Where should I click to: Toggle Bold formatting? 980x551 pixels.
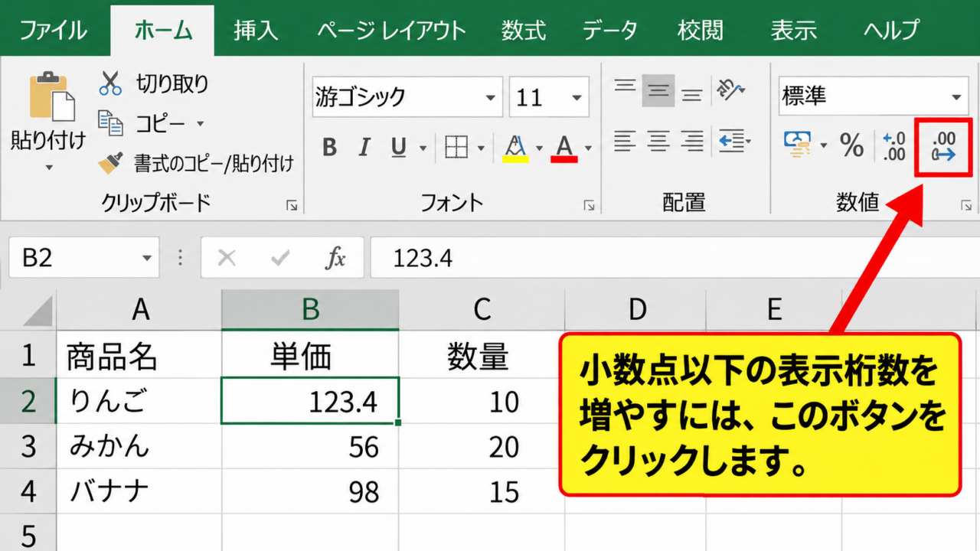coord(329,147)
